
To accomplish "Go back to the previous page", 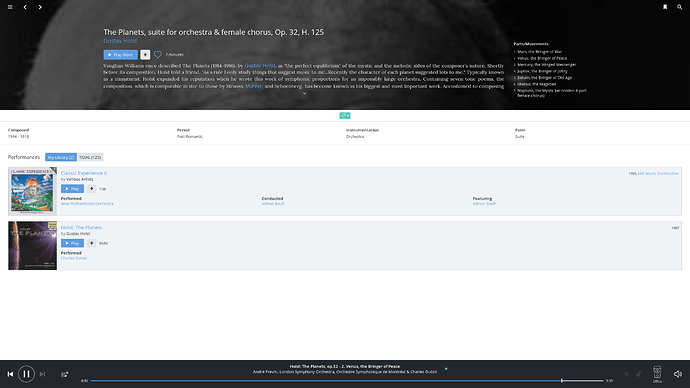I will click(x=25, y=7).
